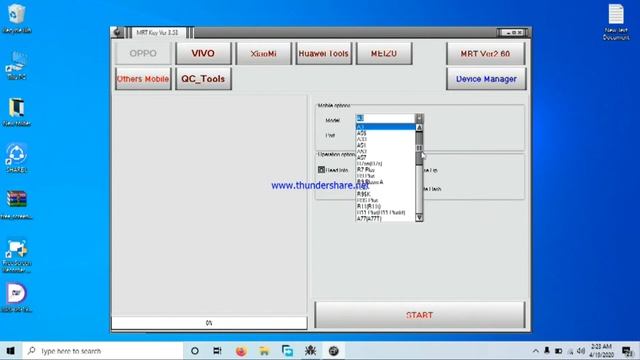640x360 pixels.
Task: Open the QC_Tools section
Action: 203,79
